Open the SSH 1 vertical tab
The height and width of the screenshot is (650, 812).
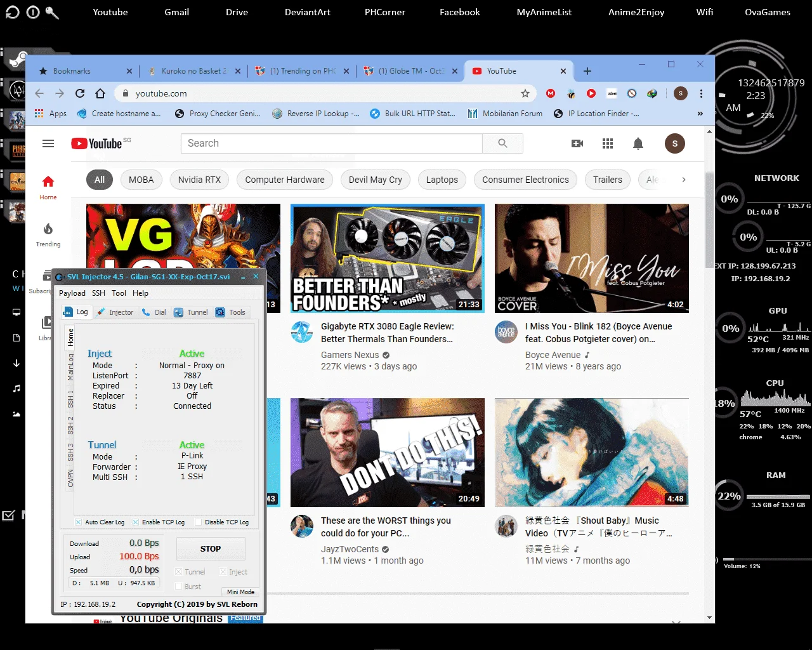coord(70,399)
